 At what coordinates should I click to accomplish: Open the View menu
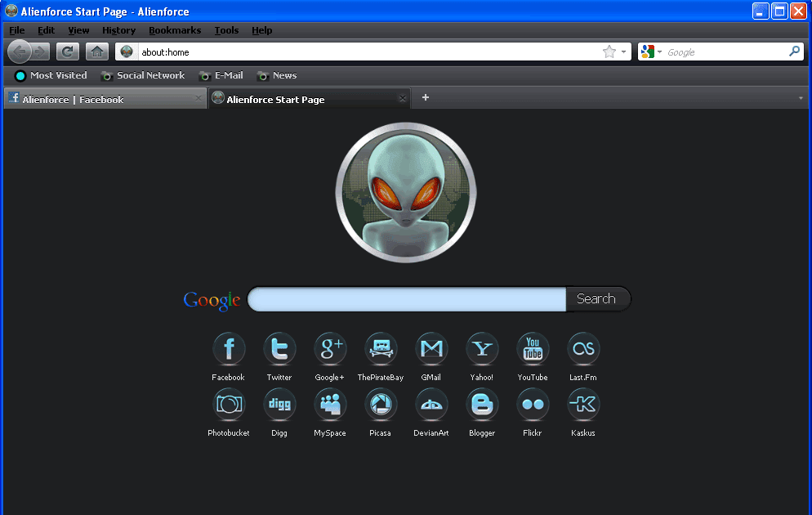click(78, 30)
